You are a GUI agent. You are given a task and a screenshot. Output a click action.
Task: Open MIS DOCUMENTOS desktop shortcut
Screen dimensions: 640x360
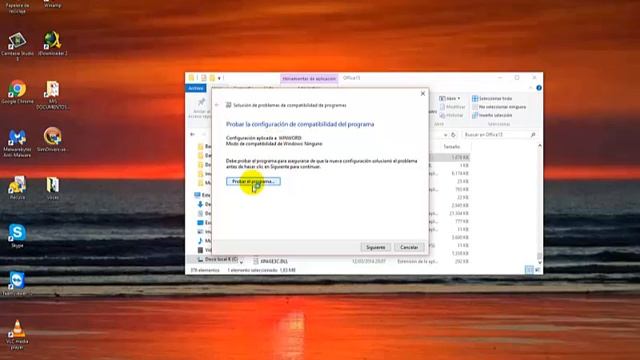53,95
